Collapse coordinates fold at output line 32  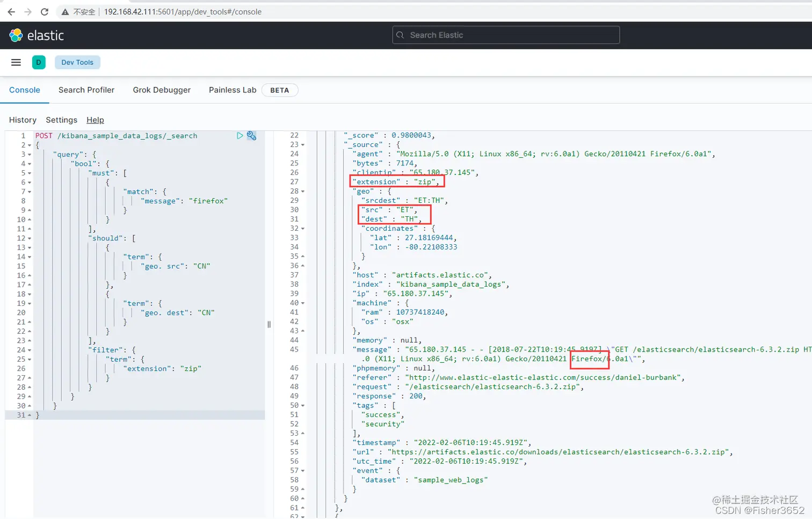(303, 229)
